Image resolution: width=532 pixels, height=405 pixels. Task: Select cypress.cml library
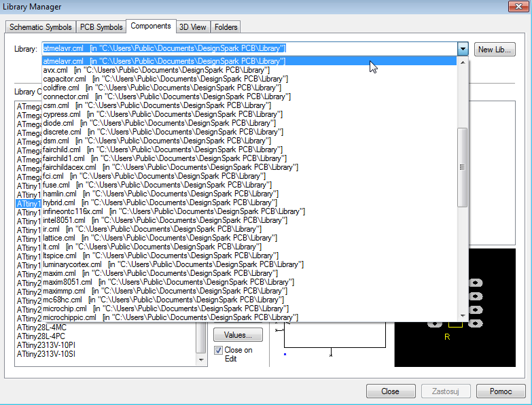point(249,114)
